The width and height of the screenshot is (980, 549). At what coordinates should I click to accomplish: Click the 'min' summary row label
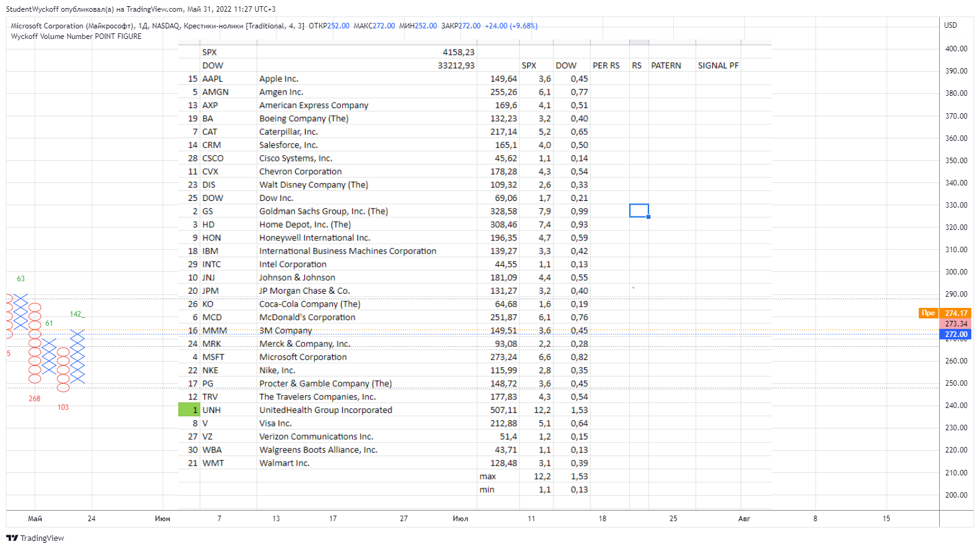[487, 490]
